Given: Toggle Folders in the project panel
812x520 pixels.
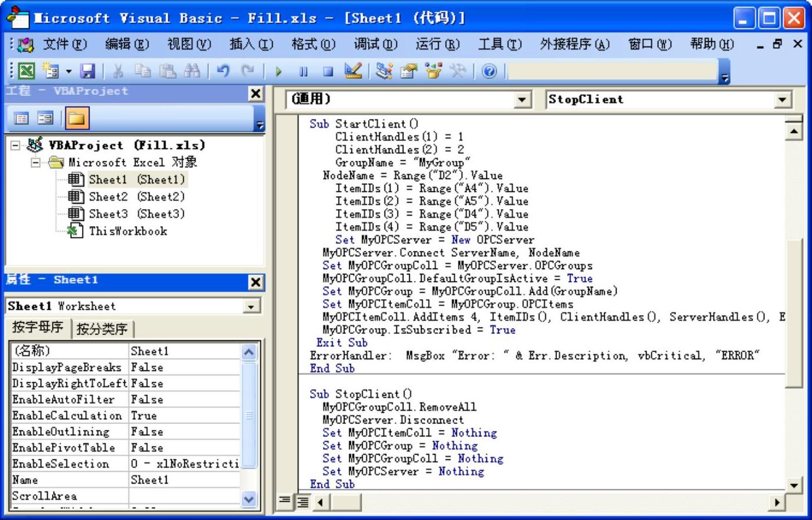Looking at the screenshot, I should 76,118.
